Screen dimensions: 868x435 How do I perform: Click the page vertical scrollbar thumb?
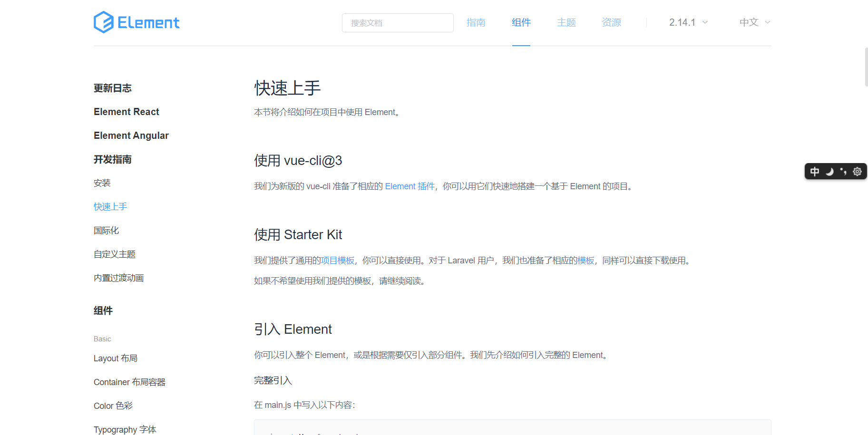tap(866, 67)
